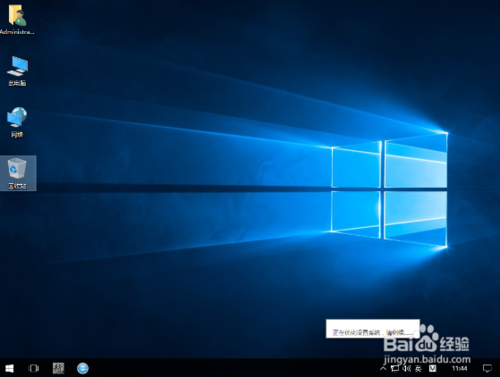Select the This PC desktop icon
Image resolution: width=500 pixels, height=377 pixels.
17,71
